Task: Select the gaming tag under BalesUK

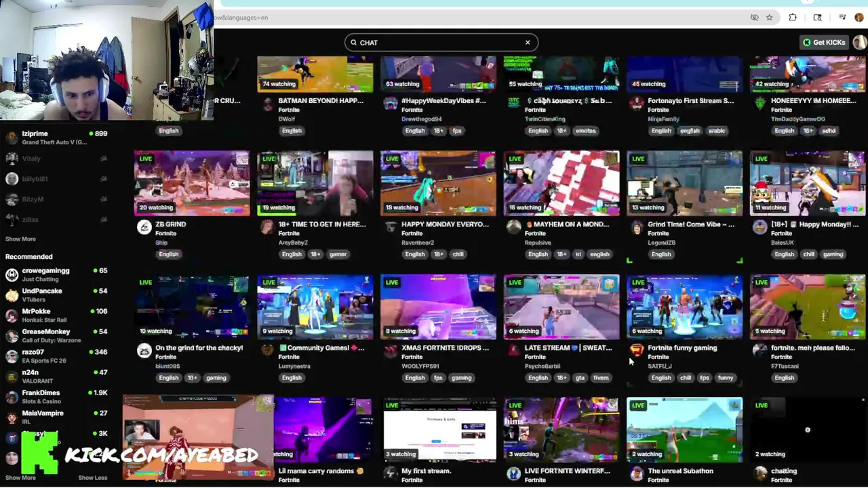Action: (x=833, y=254)
